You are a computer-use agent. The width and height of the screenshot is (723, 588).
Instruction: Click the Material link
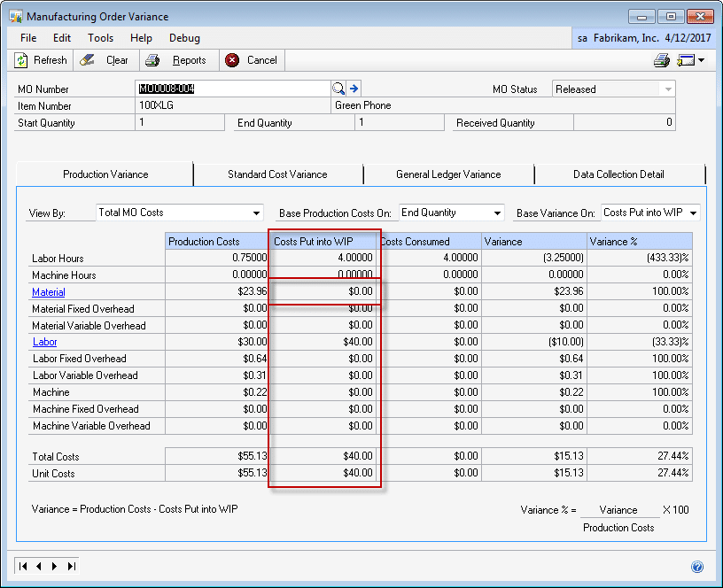pyautogui.click(x=49, y=292)
